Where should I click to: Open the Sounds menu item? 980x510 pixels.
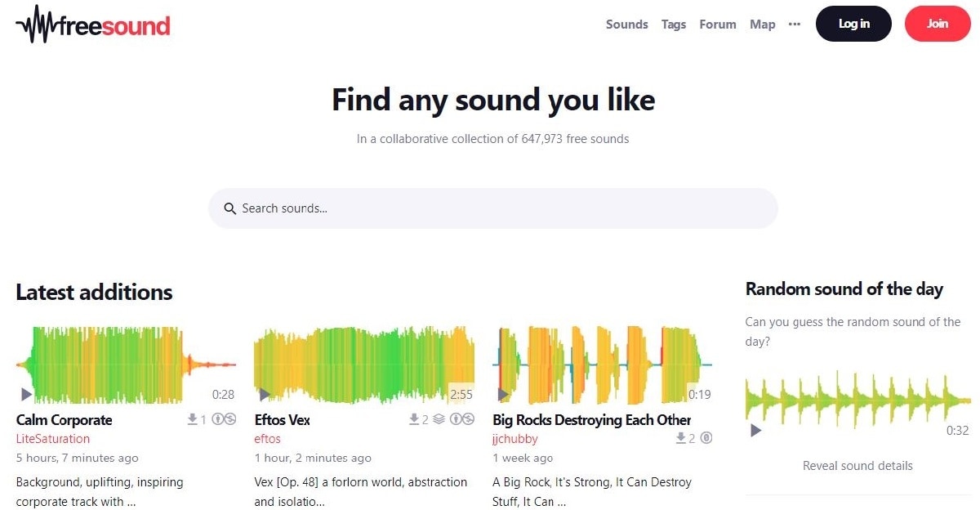pyautogui.click(x=626, y=25)
